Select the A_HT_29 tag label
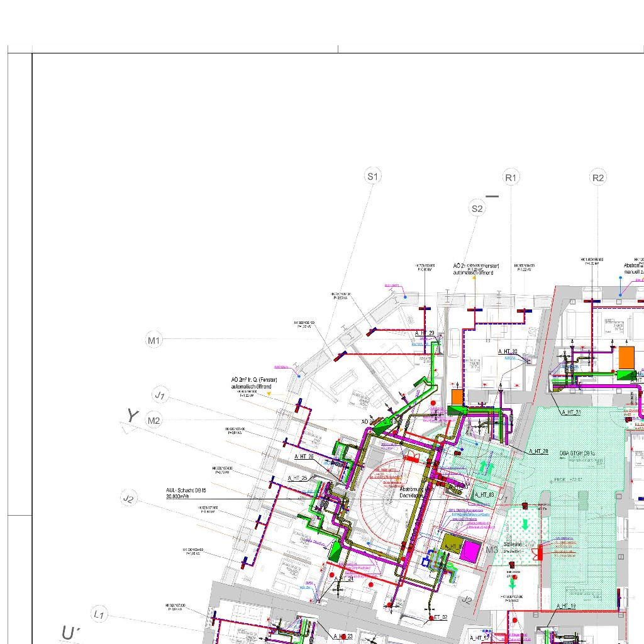Image resolution: width=644 pixels, height=644 pixels. click(x=425, y=333)
